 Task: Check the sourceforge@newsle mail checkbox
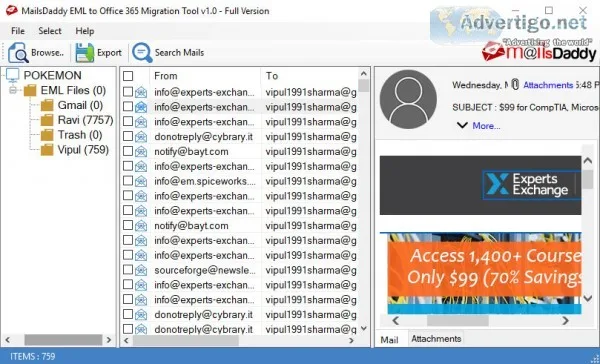pos(128,270)
